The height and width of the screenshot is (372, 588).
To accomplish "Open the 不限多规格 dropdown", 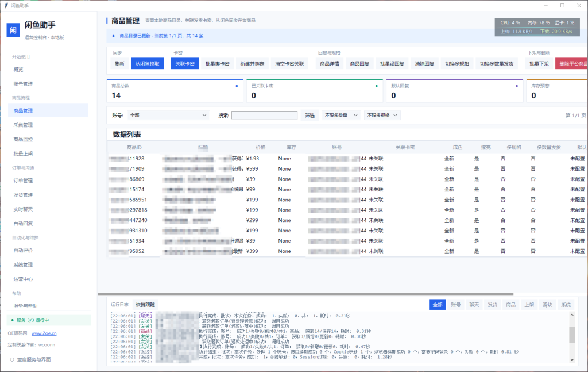I will [382, 115].
